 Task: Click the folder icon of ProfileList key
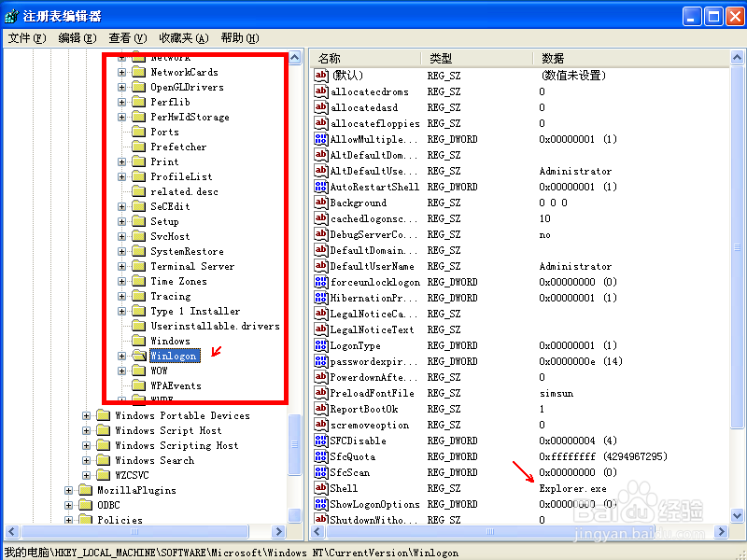(x=138, y=176)
